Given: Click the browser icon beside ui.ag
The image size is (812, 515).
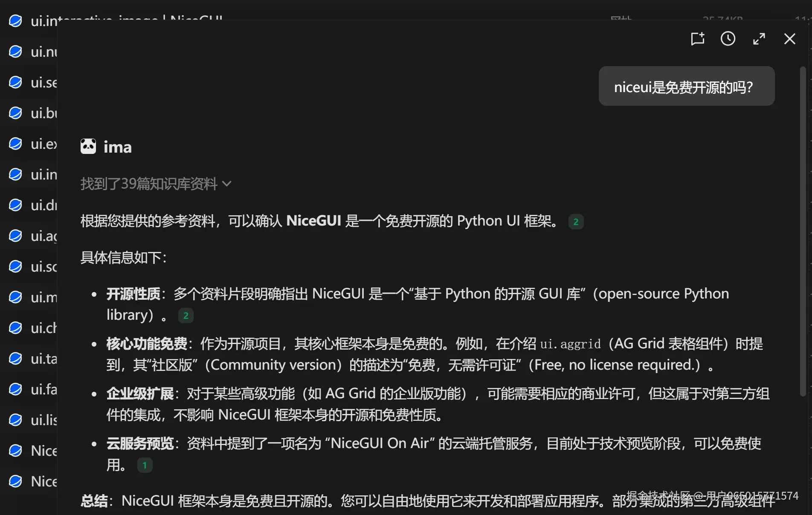Looking at the screenshot, I should pos(15,236).
